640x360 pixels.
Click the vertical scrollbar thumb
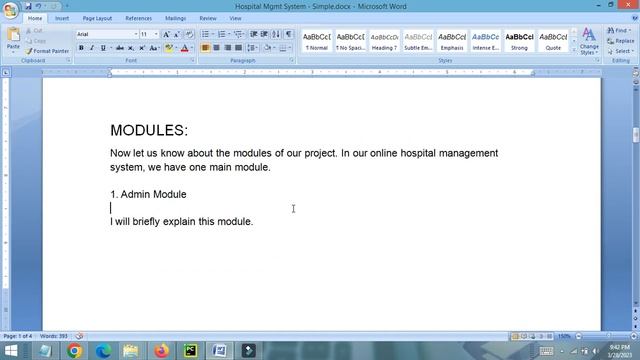pyautogui.click(x=636, y=135)
